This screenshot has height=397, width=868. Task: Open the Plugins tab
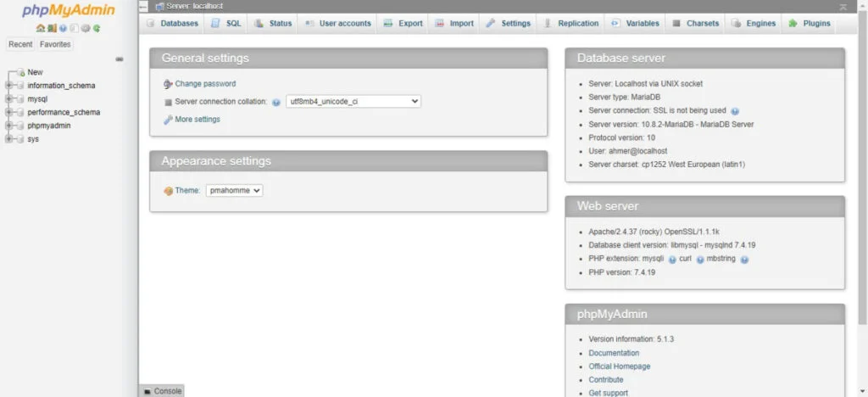pyautogui.click(x=809, y=23)
